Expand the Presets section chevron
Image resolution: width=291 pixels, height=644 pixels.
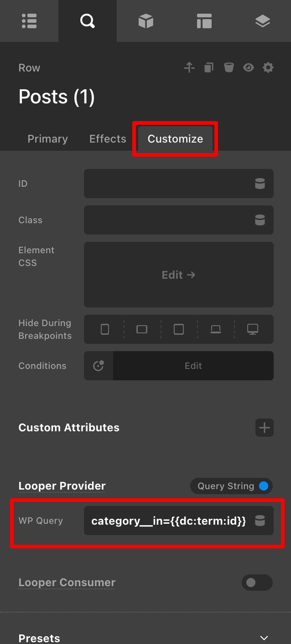[264, 638]
